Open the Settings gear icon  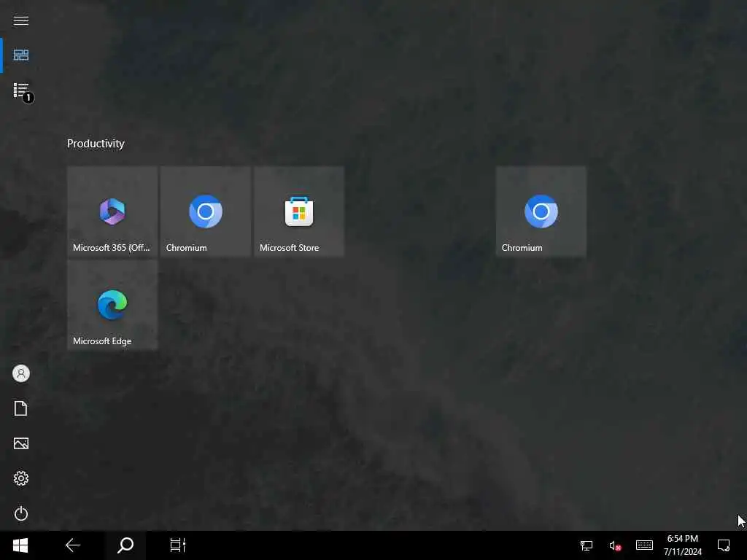pyautogui.click(x=21, y=478)
